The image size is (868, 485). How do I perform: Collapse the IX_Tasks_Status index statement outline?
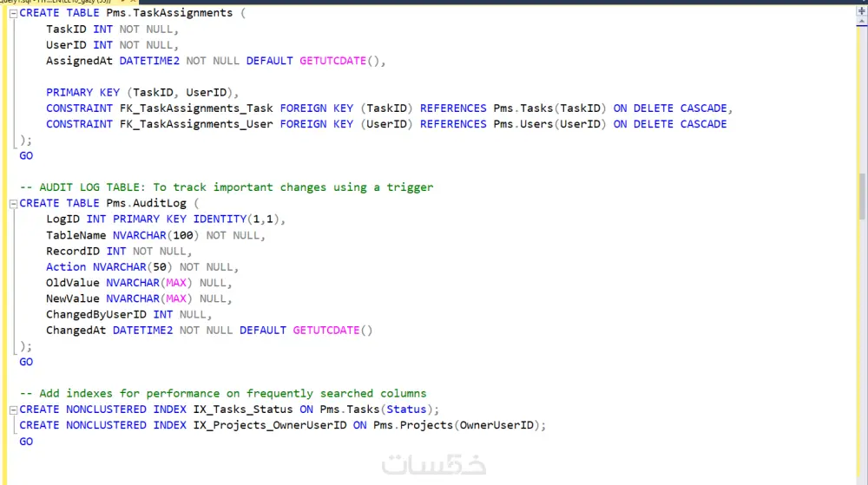pyautogui.click(x=13, y=410)
